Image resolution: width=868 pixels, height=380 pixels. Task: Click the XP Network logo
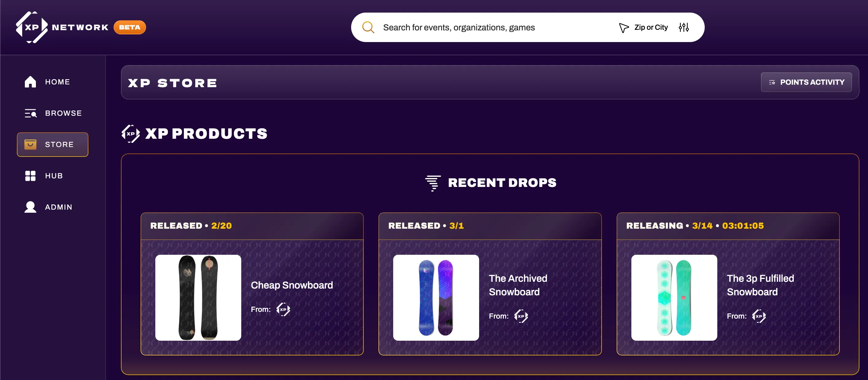pyautogui.click(x=33, y=27)
